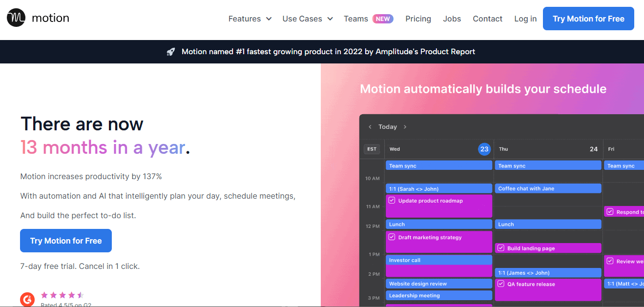This screenshot has width=644, height=307.
Task: Click the Motion logo icon
Action: click(16, 18)
